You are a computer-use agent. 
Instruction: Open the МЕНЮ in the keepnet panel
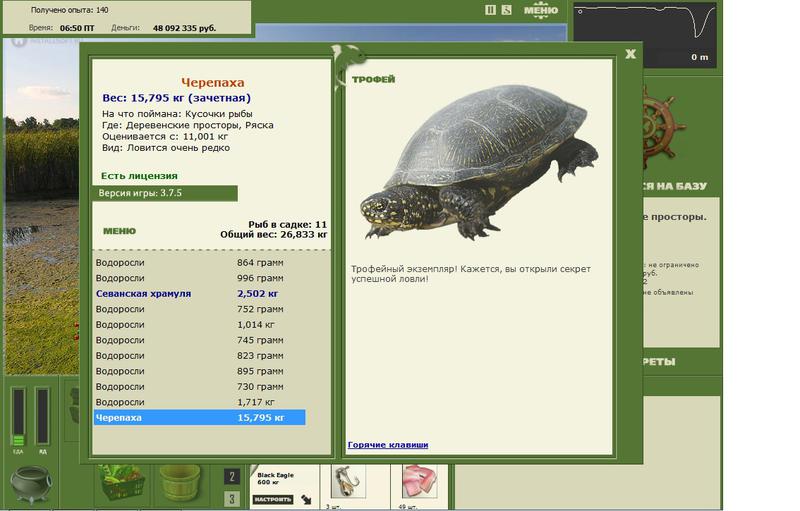coord(119,231)
